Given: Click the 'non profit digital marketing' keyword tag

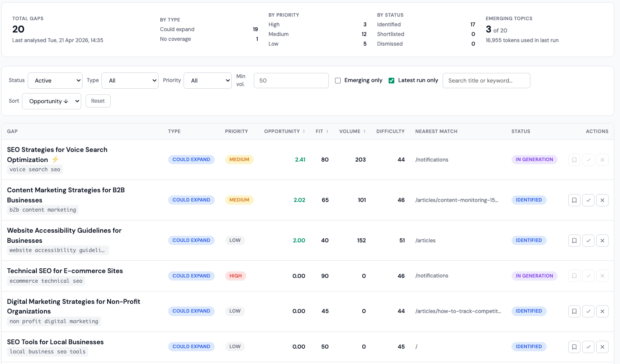Looking at the screenshot, I should point(54,321).
